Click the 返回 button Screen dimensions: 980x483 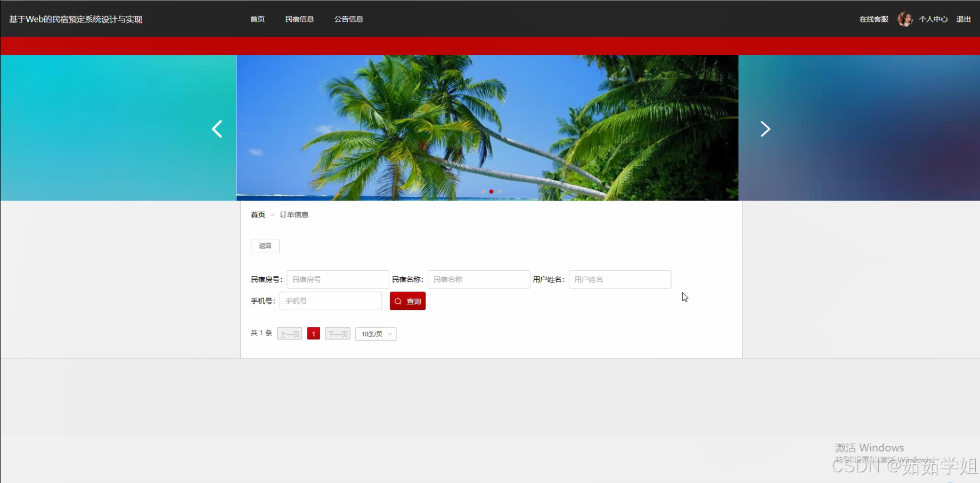265,246
